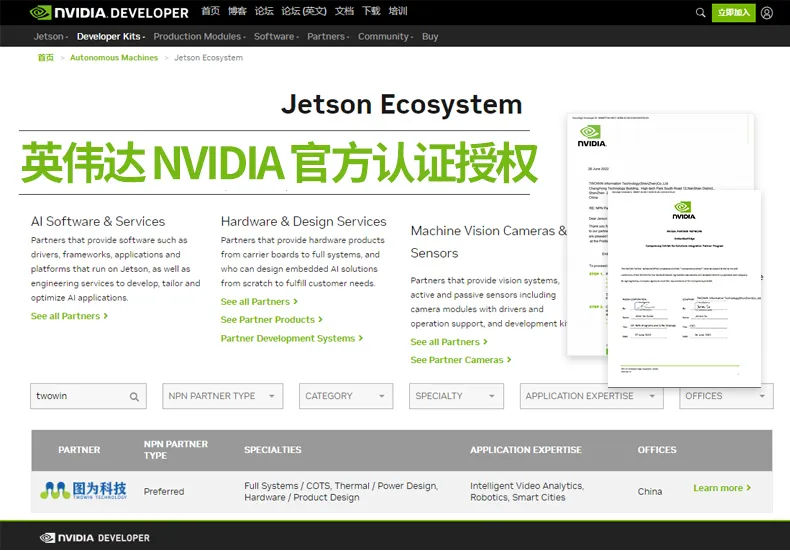Open the 论坛 top navigation item

(264, 11)
